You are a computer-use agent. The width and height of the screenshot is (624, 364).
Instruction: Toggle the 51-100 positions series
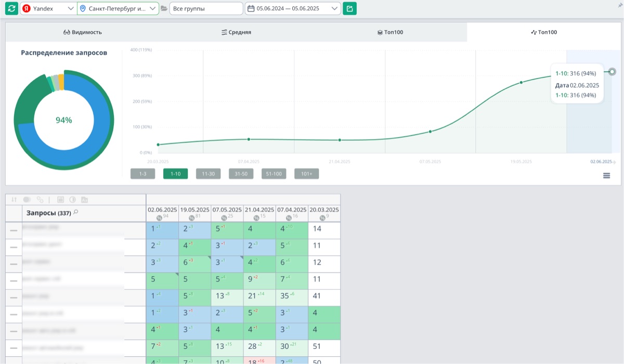coord(274,174)
